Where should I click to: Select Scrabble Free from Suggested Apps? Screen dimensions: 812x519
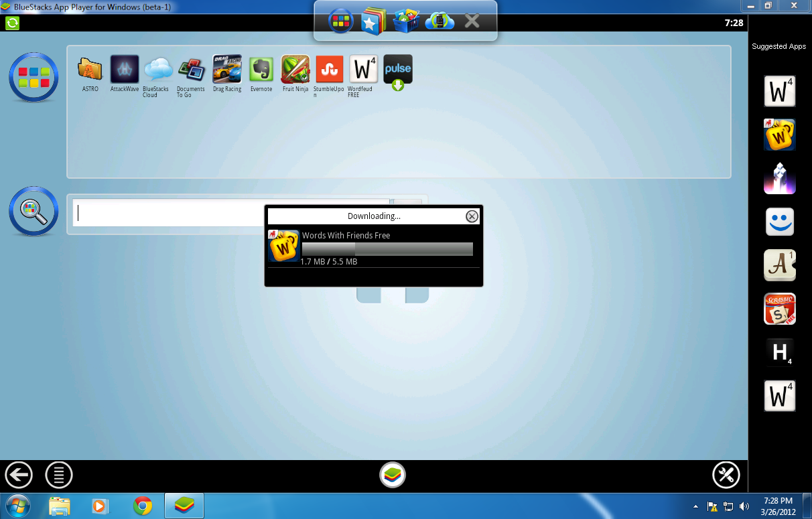(779, 309)
